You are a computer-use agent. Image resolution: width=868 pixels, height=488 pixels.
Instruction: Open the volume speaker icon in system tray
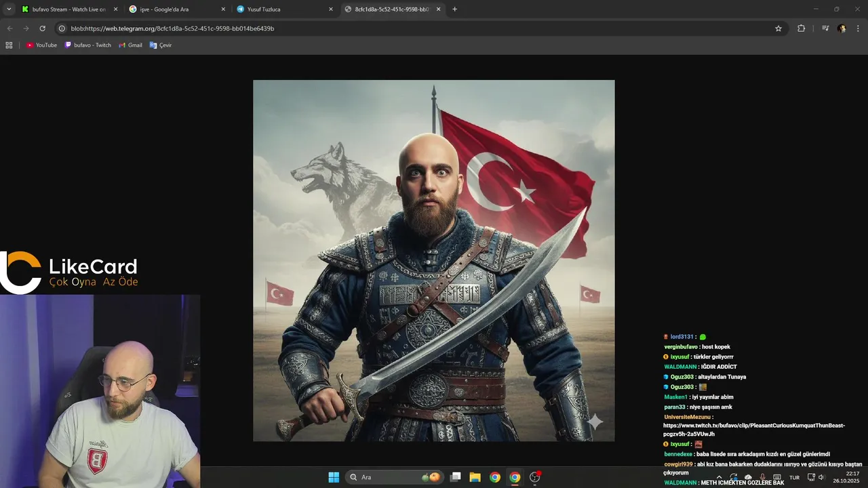click(822, 477)
